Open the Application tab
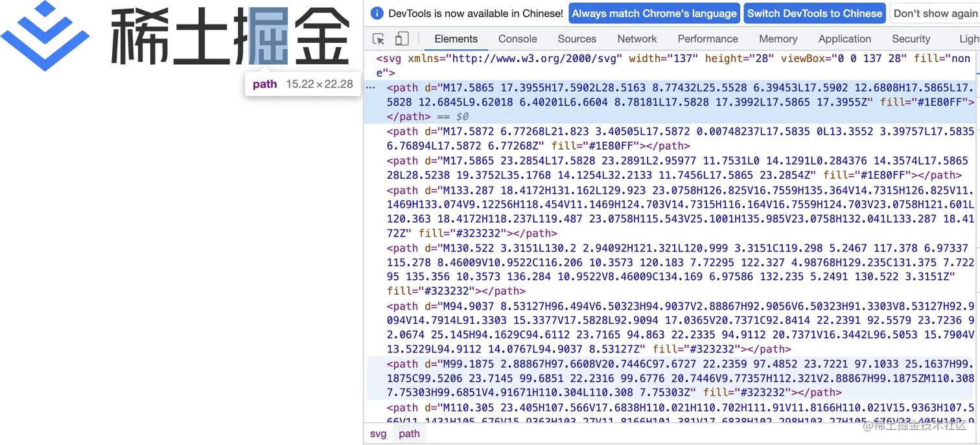This screenshot has width=980, height=445. (x=845, y=39)
